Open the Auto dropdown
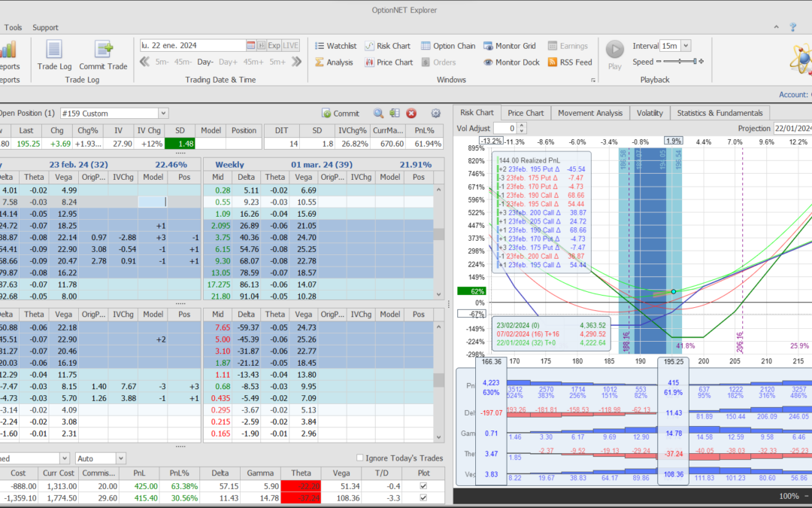This screenshot has height=508, width=812. click(120, 458)
